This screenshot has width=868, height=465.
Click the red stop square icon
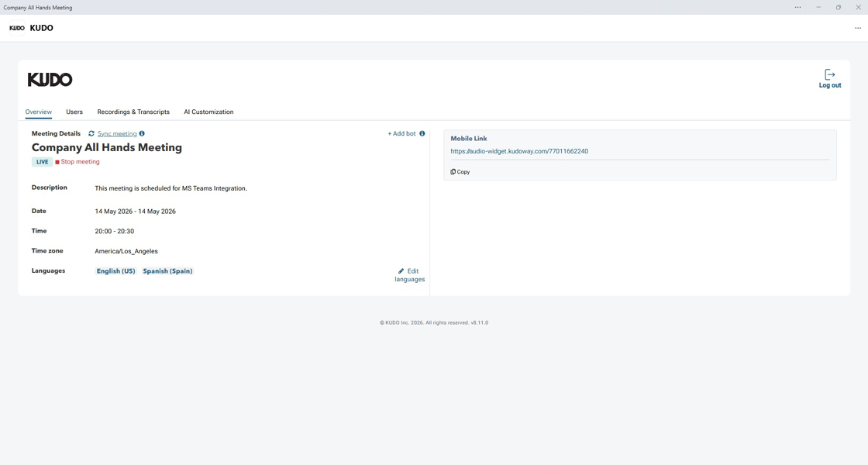57,162
